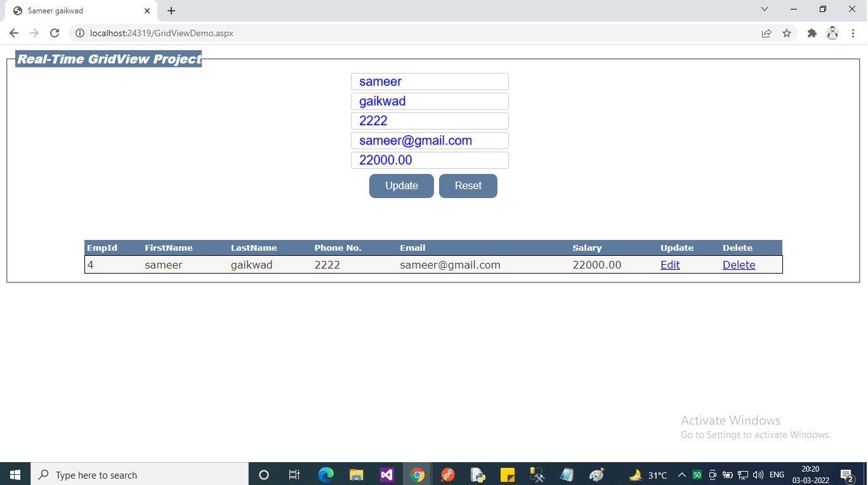Open the volume speaker tray icon
868x485 pixels.
pyautogui.click(x=758, y=474)
